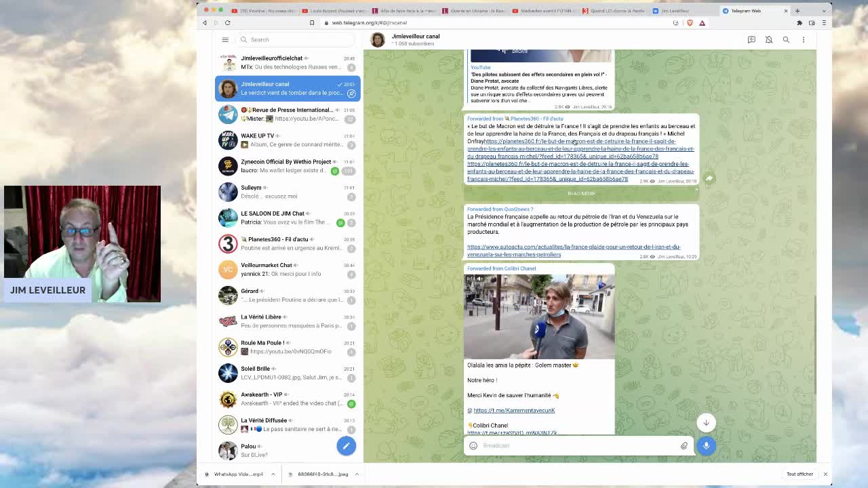Open Jimleveilleur canal profile avatar

tap(378, 39)
